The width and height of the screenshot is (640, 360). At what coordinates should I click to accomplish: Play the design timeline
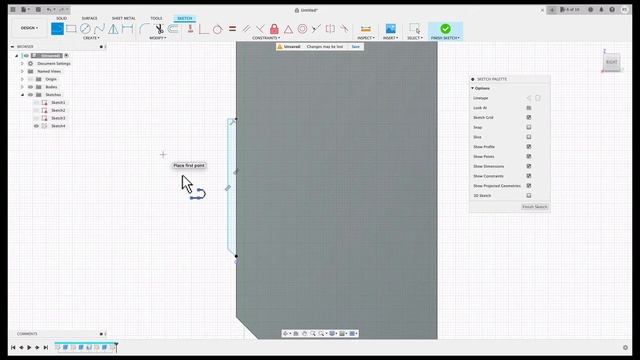(29, 347)
